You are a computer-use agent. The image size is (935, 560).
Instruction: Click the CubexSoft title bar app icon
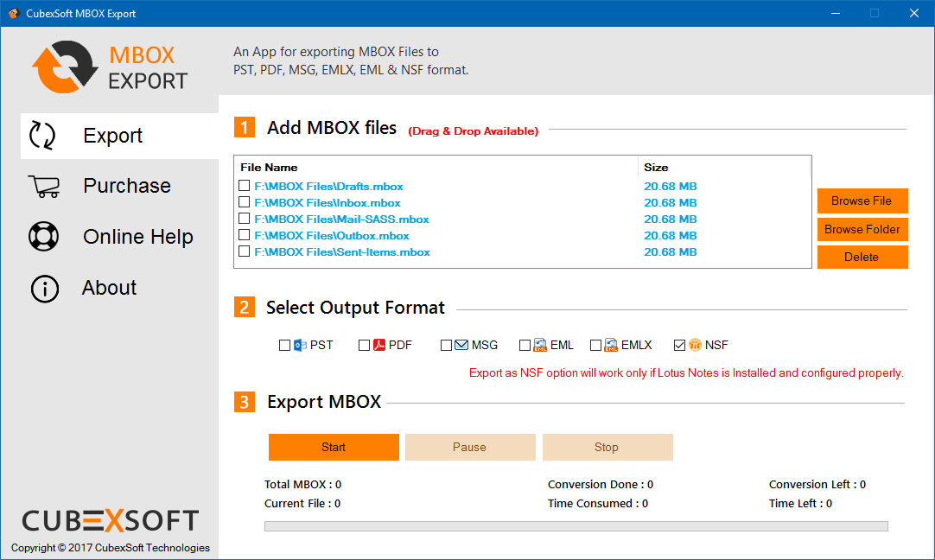(x=14, y=13)
